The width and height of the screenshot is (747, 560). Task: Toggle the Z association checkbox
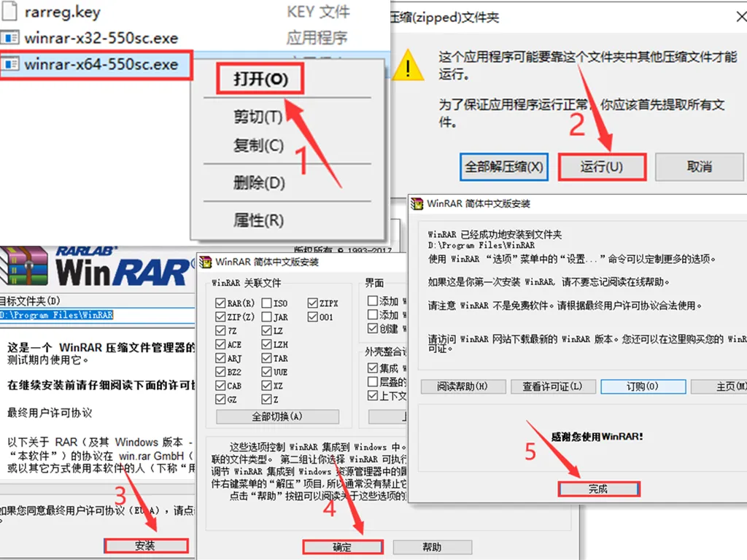point(266,399)
